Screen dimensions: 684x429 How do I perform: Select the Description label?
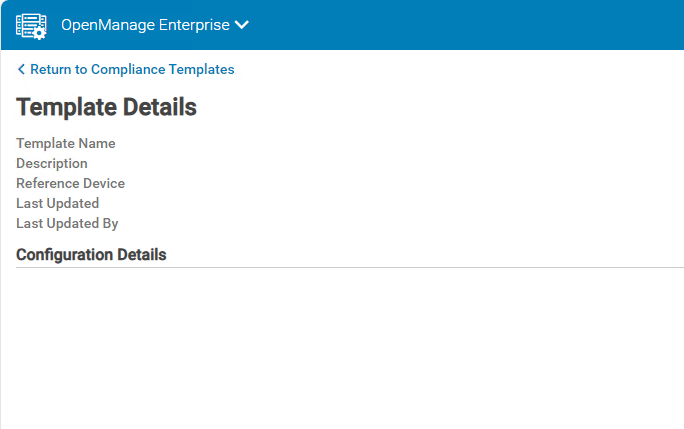coord(52,164)
